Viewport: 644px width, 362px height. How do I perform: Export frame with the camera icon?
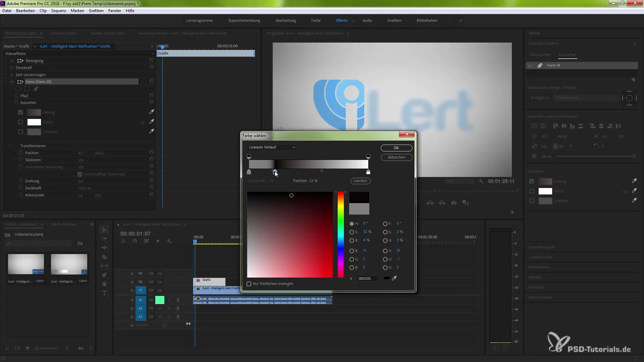pyautogui.click(x=454, y=203)
